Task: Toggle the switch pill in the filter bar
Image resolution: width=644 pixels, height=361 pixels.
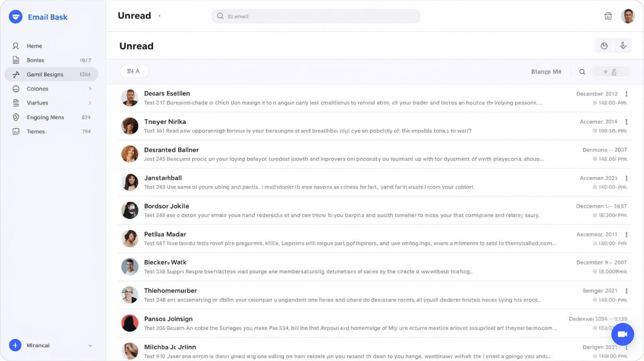Action: tap(611, 72)
